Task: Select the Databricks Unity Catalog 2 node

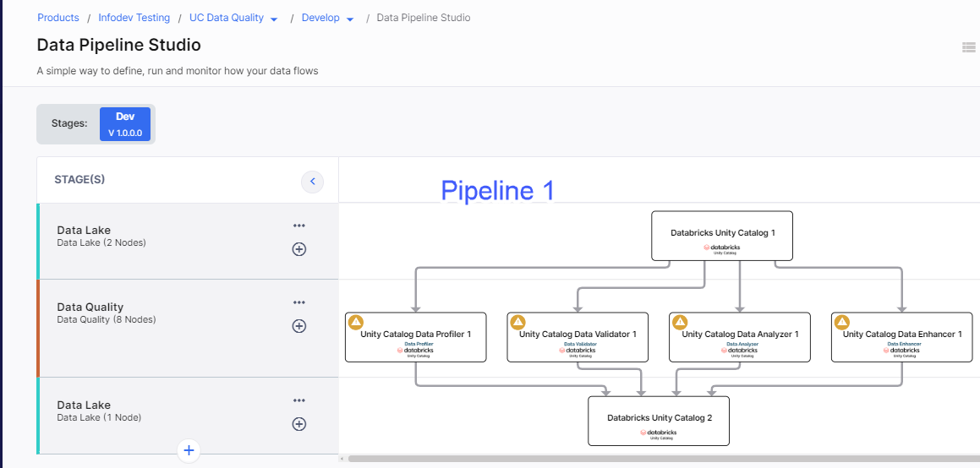Action: [x=659, y=422]
